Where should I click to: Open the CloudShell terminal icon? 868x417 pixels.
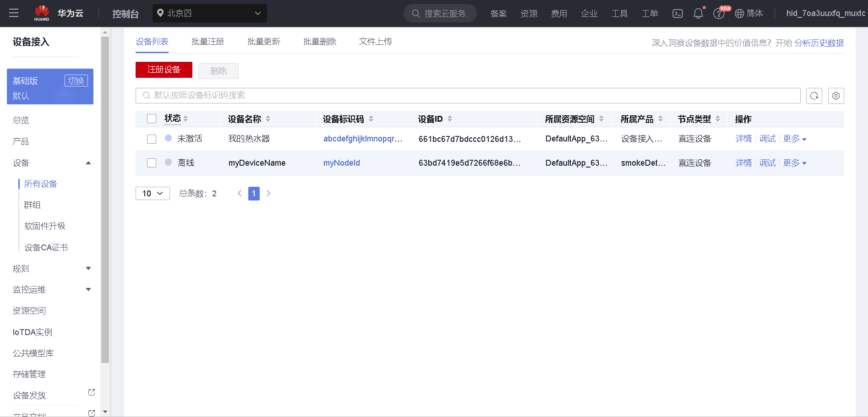pos(677,14)
